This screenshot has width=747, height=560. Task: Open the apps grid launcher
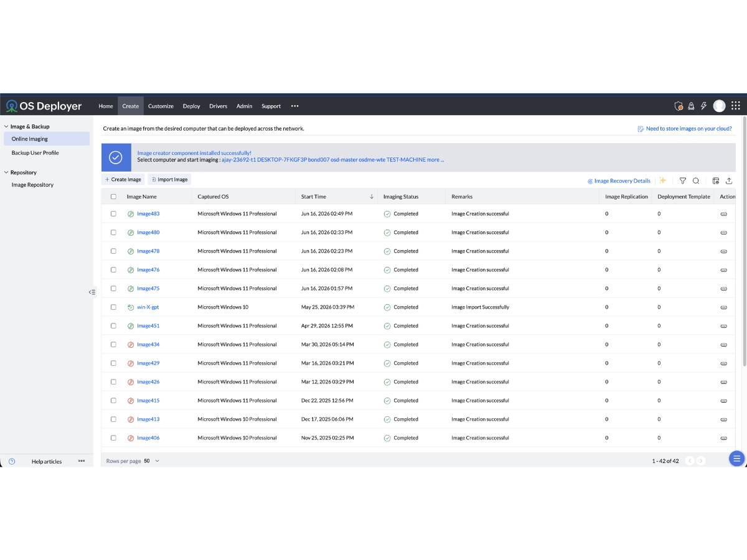pyautogui.click(x=735, y=106)
